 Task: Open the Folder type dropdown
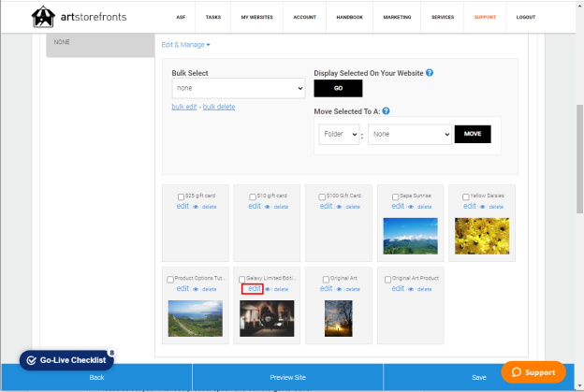coord(339,134)
